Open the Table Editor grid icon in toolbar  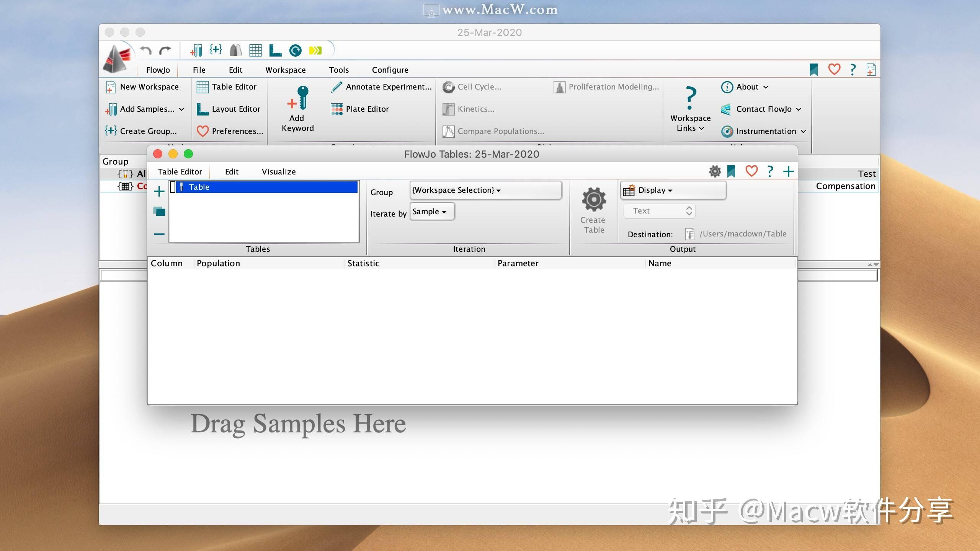tap(255, 50)
